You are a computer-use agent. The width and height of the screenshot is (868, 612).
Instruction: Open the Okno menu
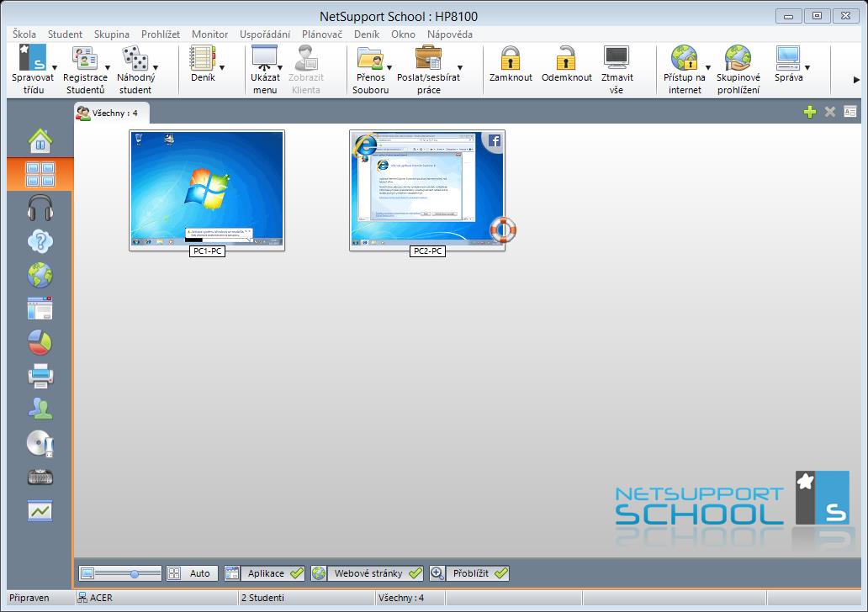[x=403, y=34]
